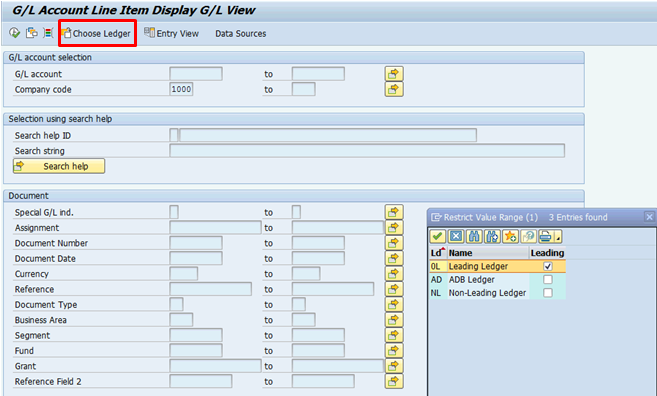Open the print options dropdown arrow
657x396 pixels.
pyautogui.click(x=558, y=237)
